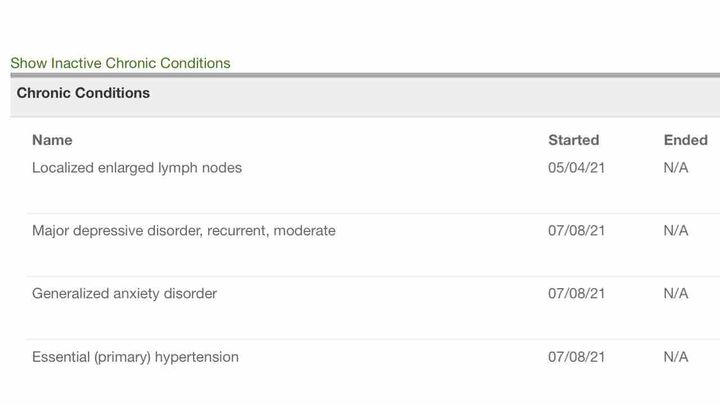Click Ended N/A for Generalized anxiety disorder
Screen dimensions: 720x405
coord(676,294)
